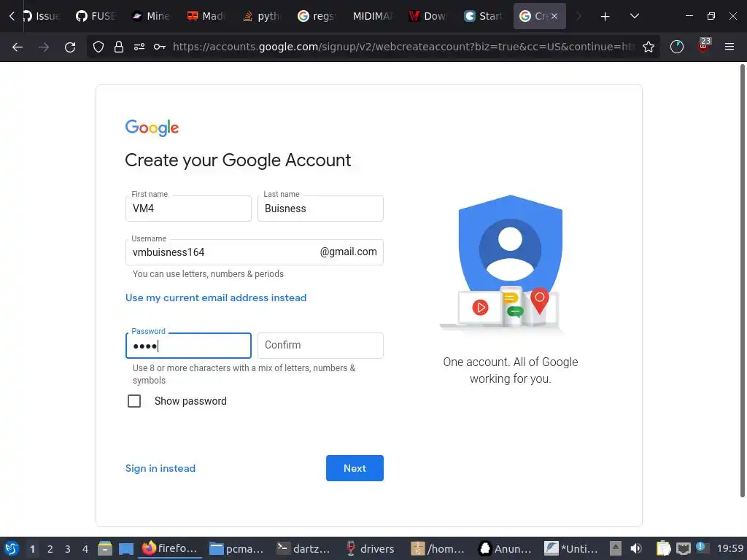Open a new tab with plus
This screenshot has height=560, width=747.
[605, 17]
